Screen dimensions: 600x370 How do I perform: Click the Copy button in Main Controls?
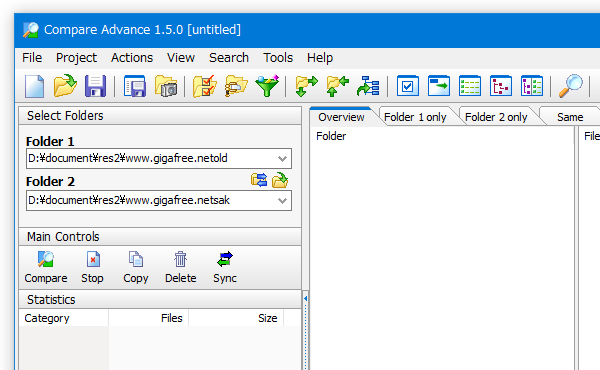pyautogui.click(x=135, y=267)
